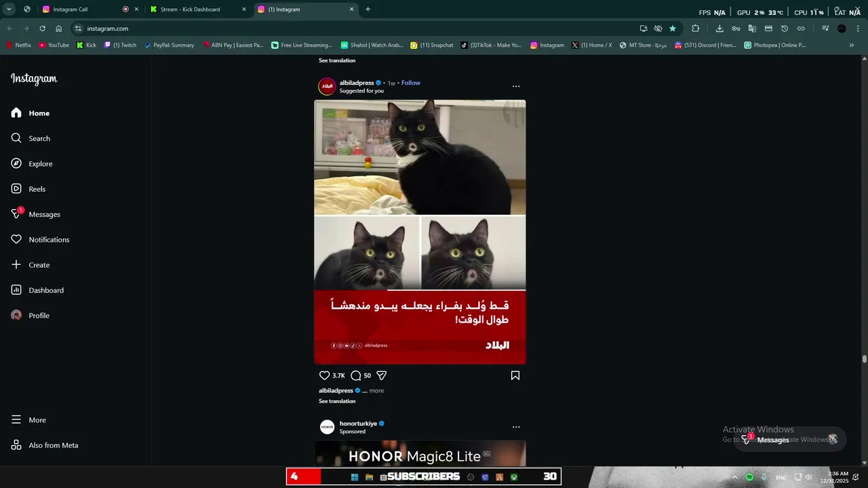This screenshot has width=868, height=488.
Task: Open Notifications from the sidebar
Action: click(x=40, y=239)
